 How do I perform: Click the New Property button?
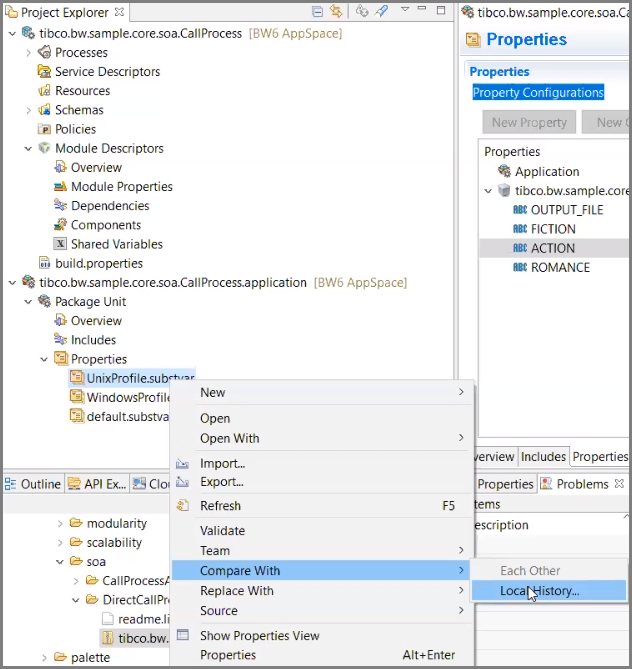(529, 122)
